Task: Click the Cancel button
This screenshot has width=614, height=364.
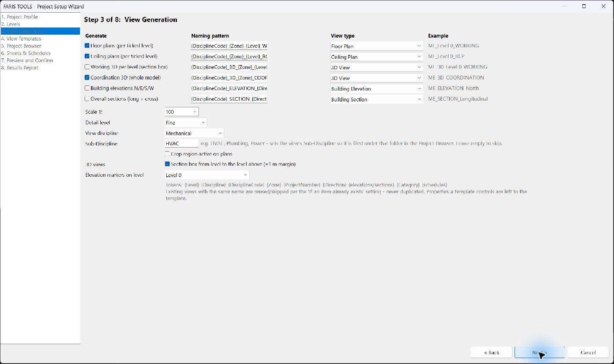Action: [588, 352]
